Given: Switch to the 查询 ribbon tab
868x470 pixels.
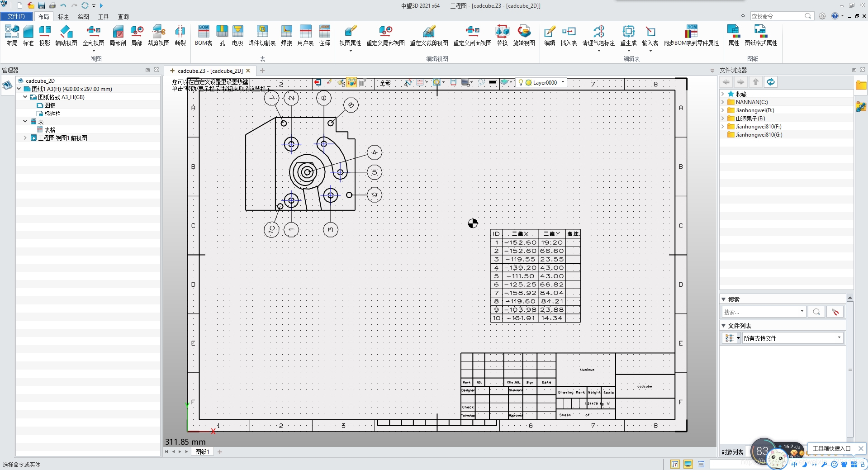Looking at the screenshot, I should tap(123, 17).
